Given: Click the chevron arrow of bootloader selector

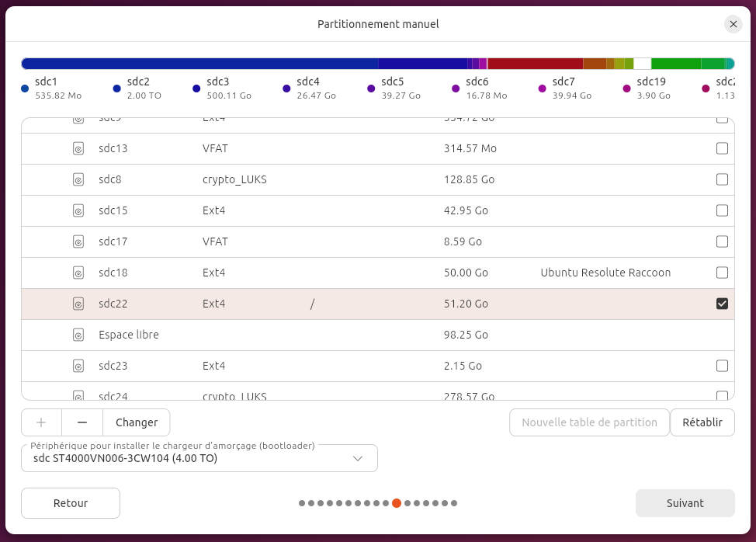Looking at the screenshot, I should tap(358, 459).
